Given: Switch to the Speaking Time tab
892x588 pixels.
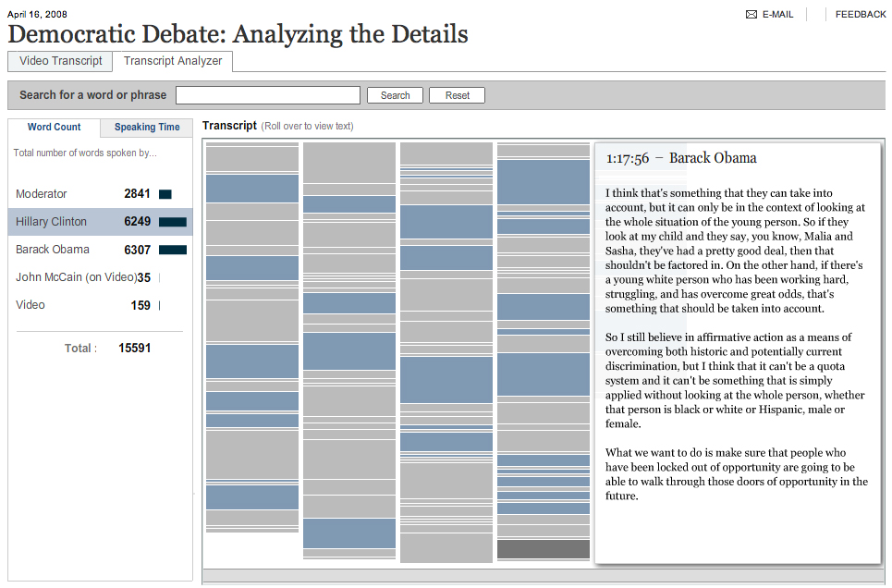Looking at the screenshot, I should pos(147,127).
